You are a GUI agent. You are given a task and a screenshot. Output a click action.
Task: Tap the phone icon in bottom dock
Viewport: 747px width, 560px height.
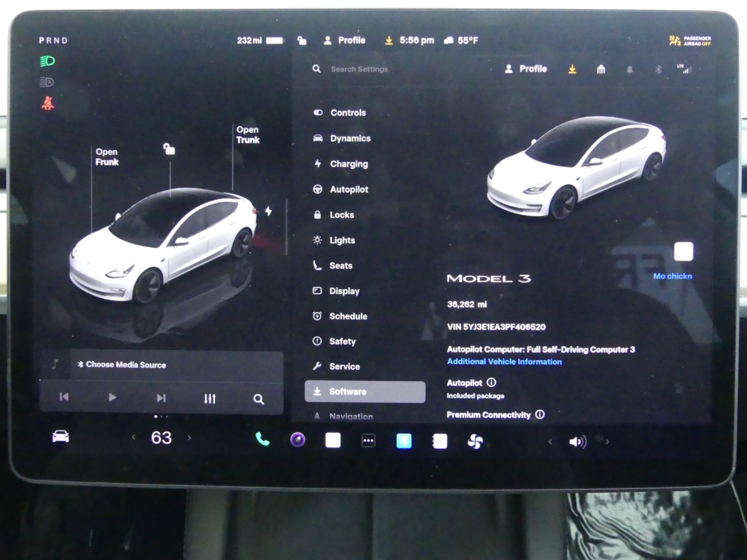[262, 440]
